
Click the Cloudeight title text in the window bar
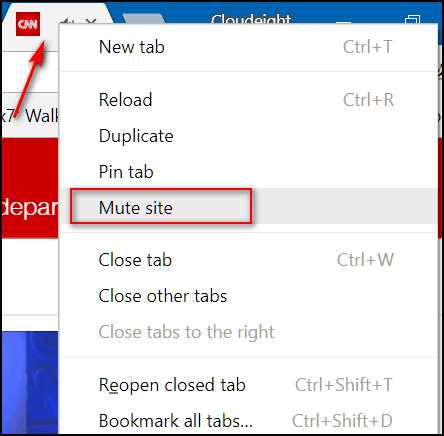coord(251,19)
